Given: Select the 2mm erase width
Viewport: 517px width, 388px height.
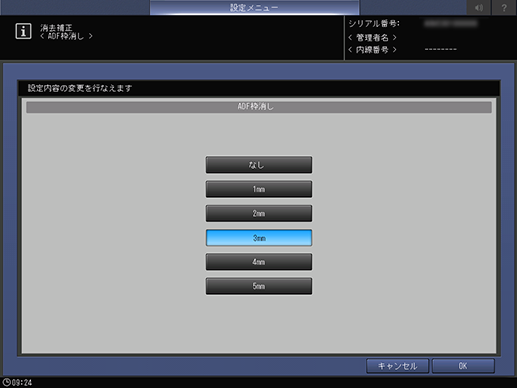Looking at the screenshot, I should point(259,213).
